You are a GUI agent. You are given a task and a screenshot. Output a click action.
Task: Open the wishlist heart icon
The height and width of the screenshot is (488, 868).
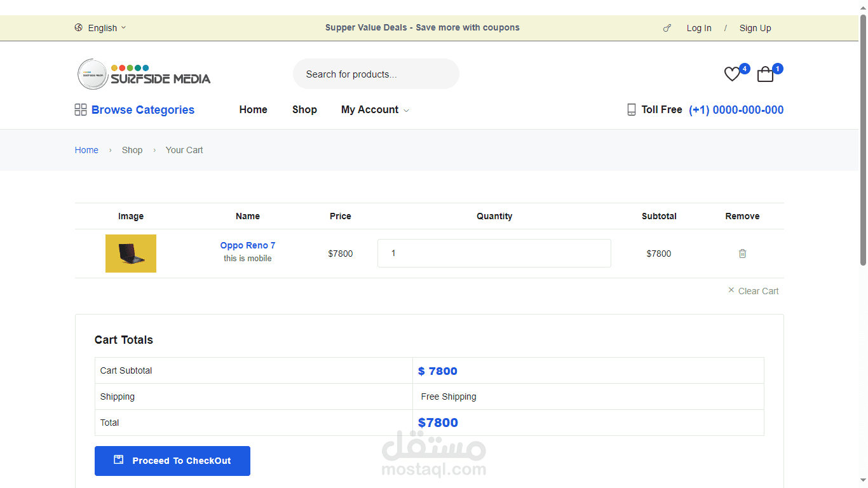coord(732,74)
